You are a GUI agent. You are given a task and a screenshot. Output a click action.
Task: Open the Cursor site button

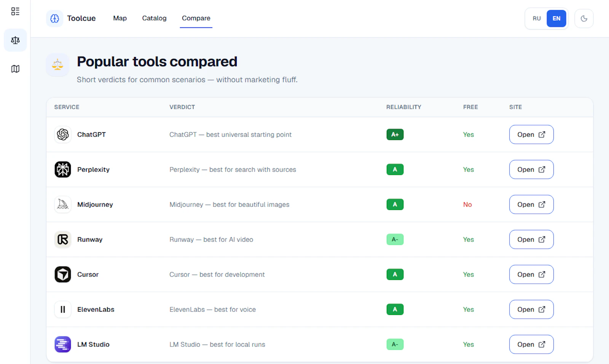(531, 274)
